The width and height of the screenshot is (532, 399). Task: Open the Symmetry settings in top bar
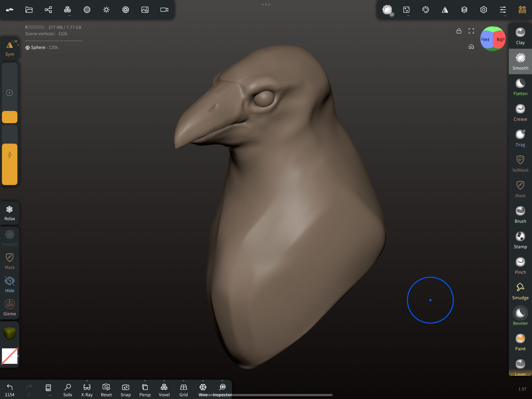pyautogui.click(x=445, y=10)
